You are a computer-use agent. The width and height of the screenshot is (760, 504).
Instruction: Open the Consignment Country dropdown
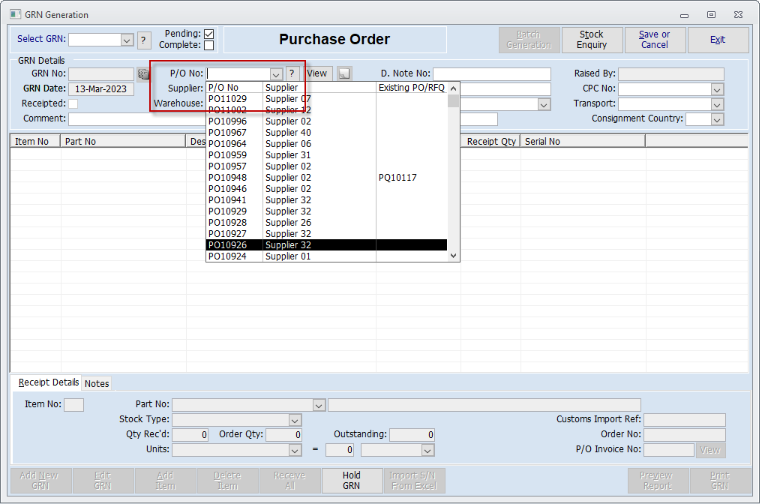click(x=717, y=119)
